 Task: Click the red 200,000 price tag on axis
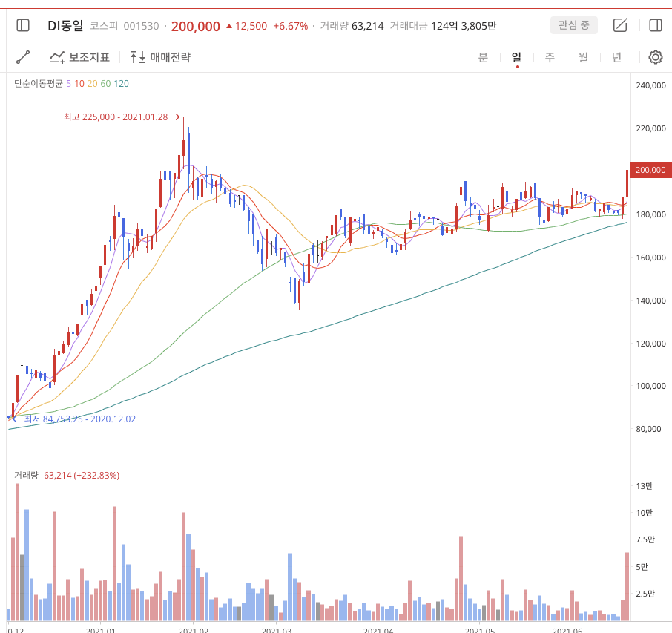pyautogui.click(x=651, y=170)
